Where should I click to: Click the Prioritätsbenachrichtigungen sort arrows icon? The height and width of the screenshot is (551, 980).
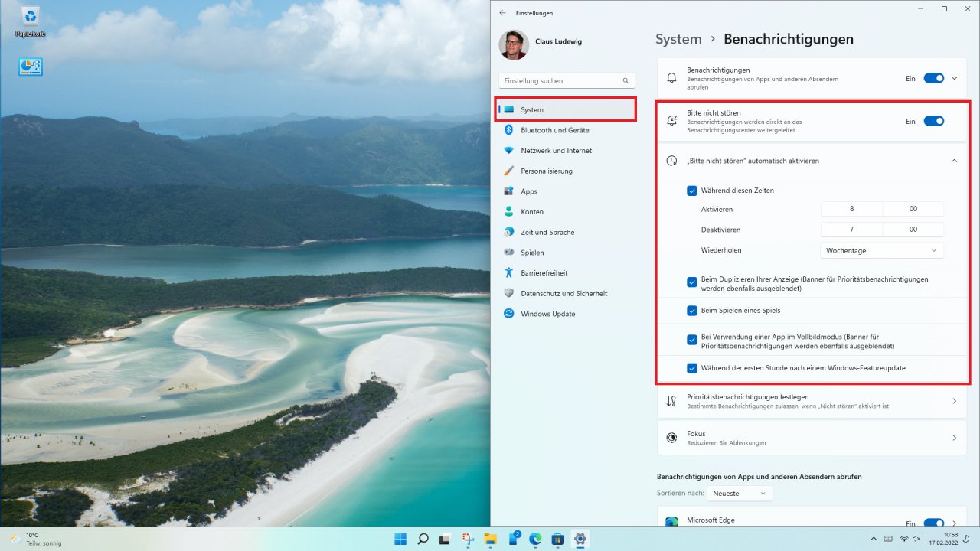[x=671, y=401]
